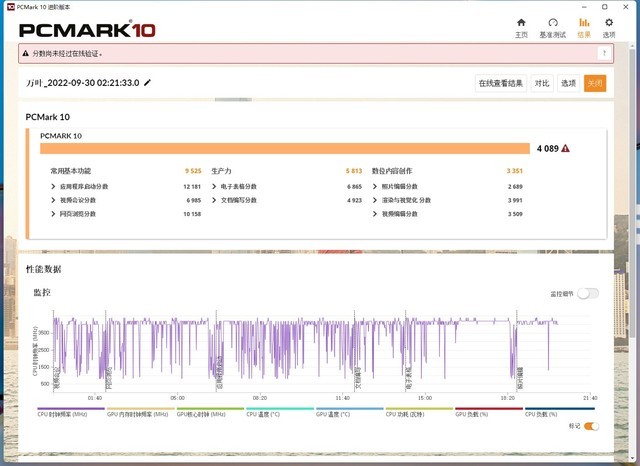Select CPU clock frequency legend swatch
Image resolution: width=640 pixels, height=466 pixels.
71,408
